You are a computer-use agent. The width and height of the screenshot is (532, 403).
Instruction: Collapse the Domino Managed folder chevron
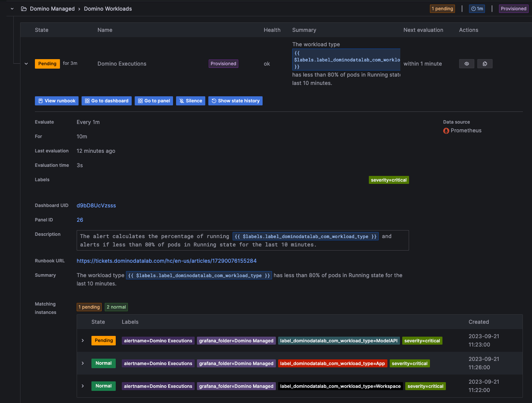point(12,9)
